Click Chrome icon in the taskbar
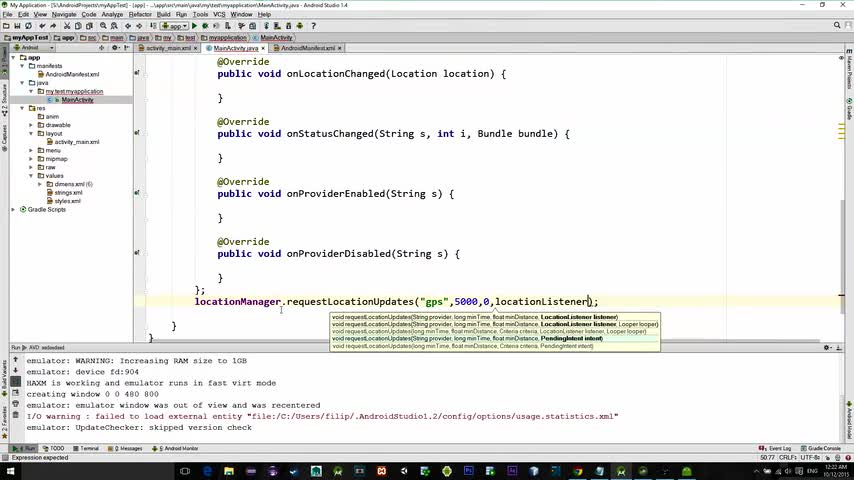Viewport: 854px width, 480px height. (577, 471)
